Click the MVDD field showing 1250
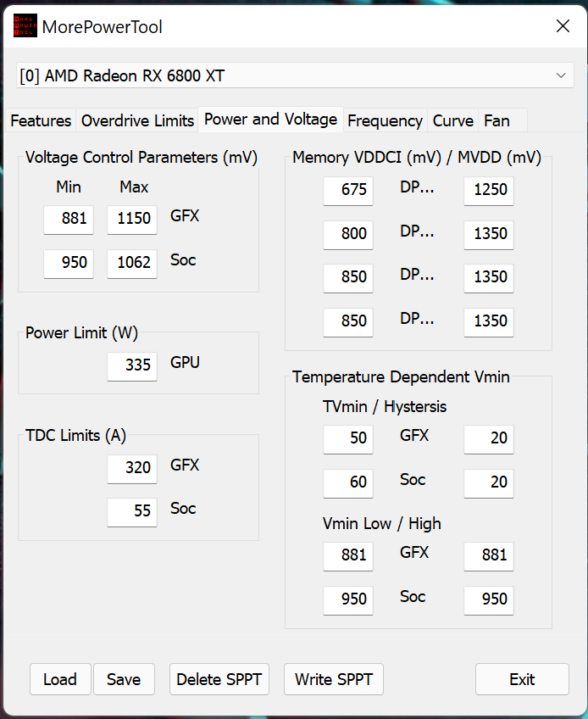The width and height of the screenshot is (588, 719). [489, 191]
